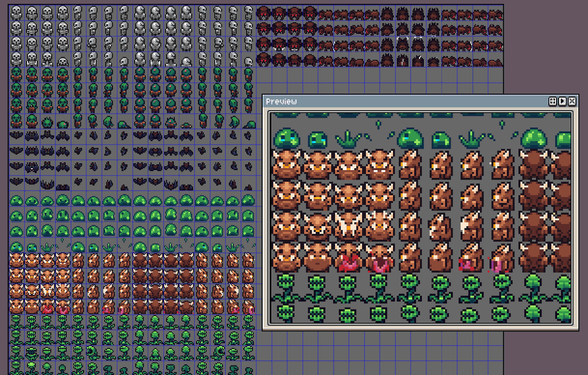Click the "Preview" title bar text
Screen dimensions: 588x375
coord(281,101)
